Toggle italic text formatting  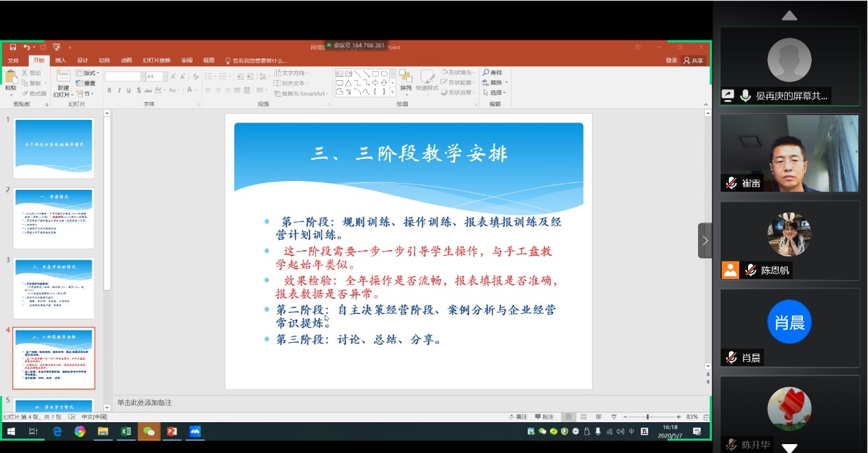coord(119,90)
